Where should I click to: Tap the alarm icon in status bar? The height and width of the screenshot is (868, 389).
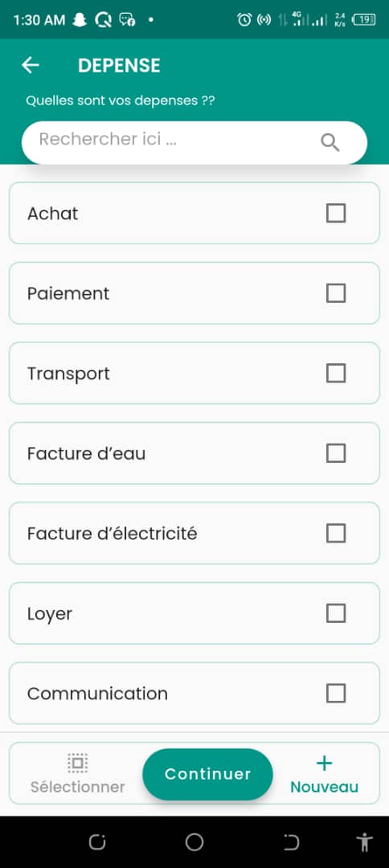click(x=244, y=20)
